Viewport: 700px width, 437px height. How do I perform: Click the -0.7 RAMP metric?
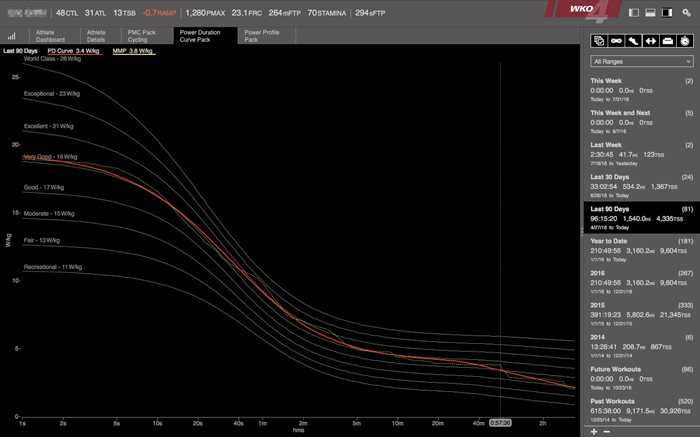[x=159, y=13]
